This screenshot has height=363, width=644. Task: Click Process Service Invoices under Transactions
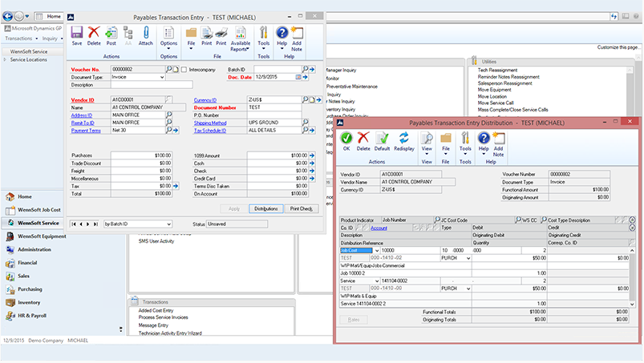coord(163,317)
